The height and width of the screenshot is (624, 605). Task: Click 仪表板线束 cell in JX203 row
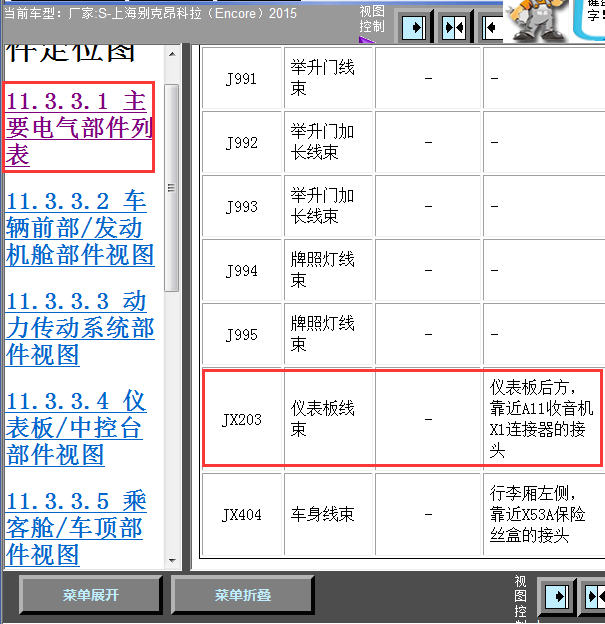(x=328, y=419)
